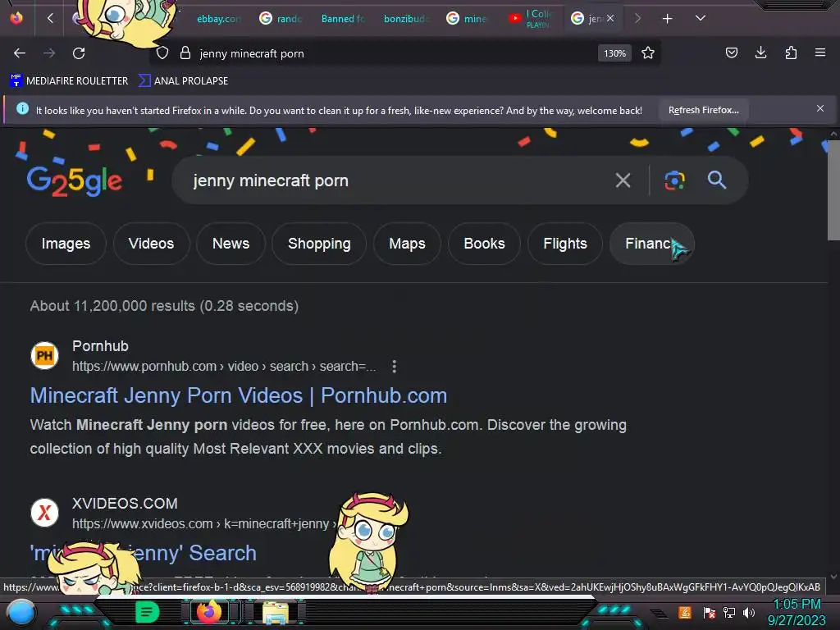Filter results by Videos
This screenshot has width=840, height=630.
151,244
